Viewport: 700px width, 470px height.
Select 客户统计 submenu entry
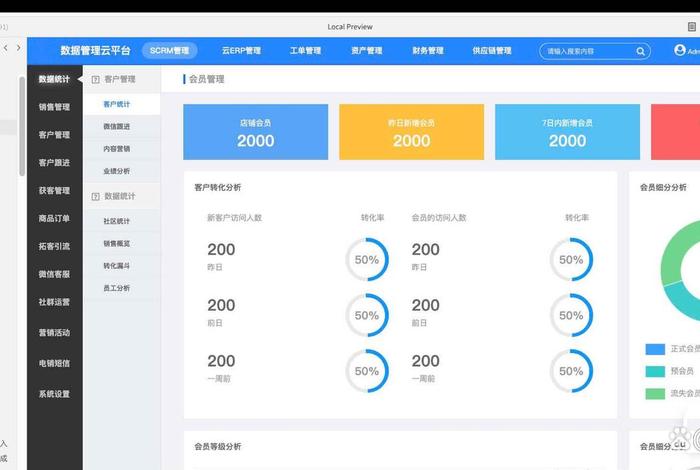[121, 104]
